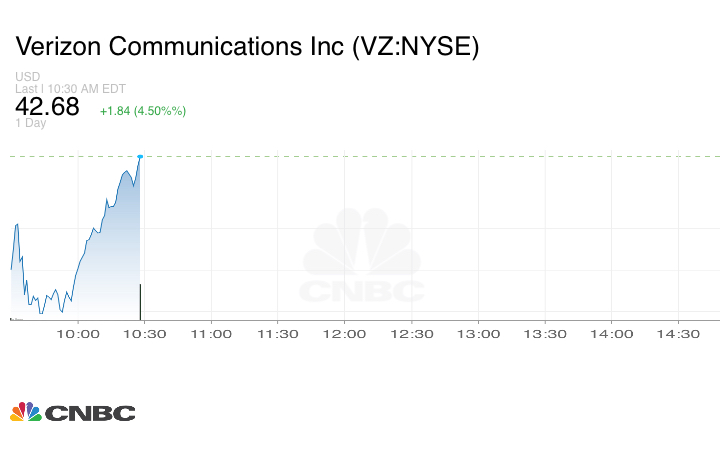The width and height of the screenshot is (720, 450).
Task: Click the 10:30 time axis label
Action: pyautogui.click(x=144, y=334)
